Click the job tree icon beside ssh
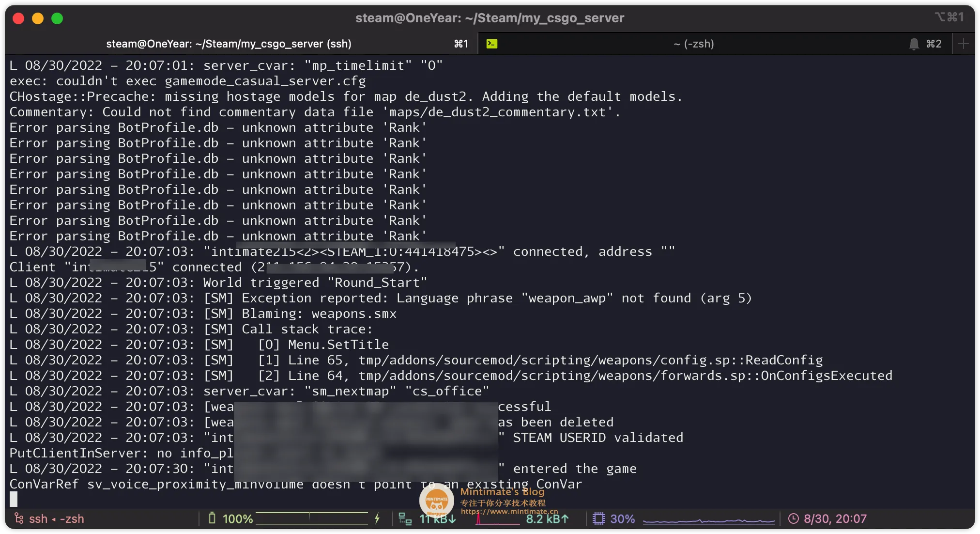Screen dimensions: 980x534 19,518
